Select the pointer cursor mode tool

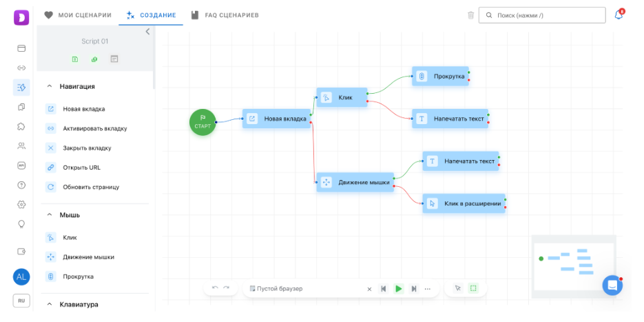(457, 289)
